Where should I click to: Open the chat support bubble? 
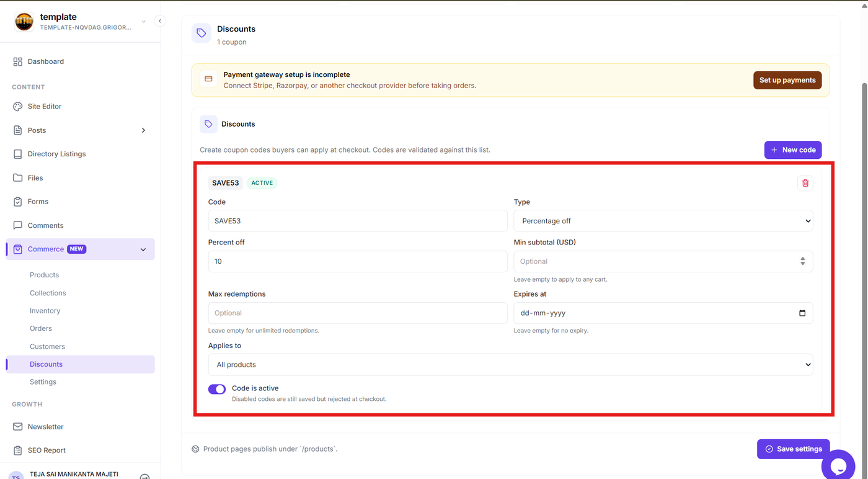pos(838,465)
